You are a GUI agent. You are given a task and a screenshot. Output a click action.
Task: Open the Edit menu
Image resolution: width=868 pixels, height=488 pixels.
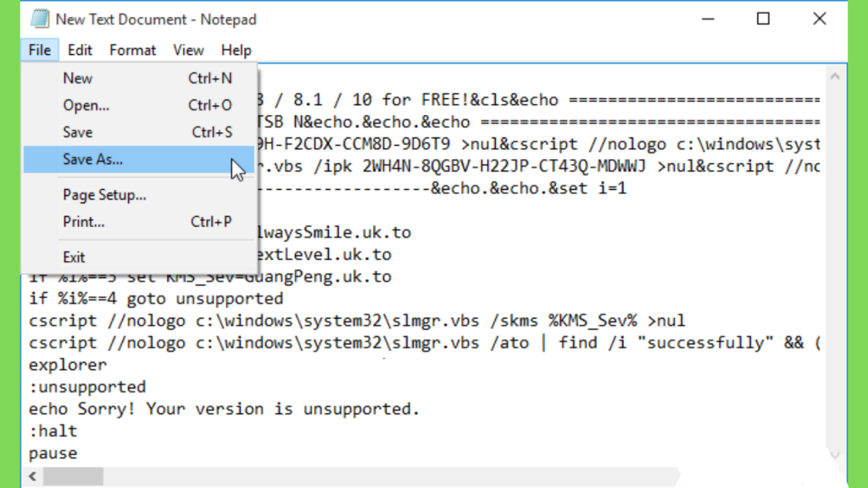click(x=80, y=50)
